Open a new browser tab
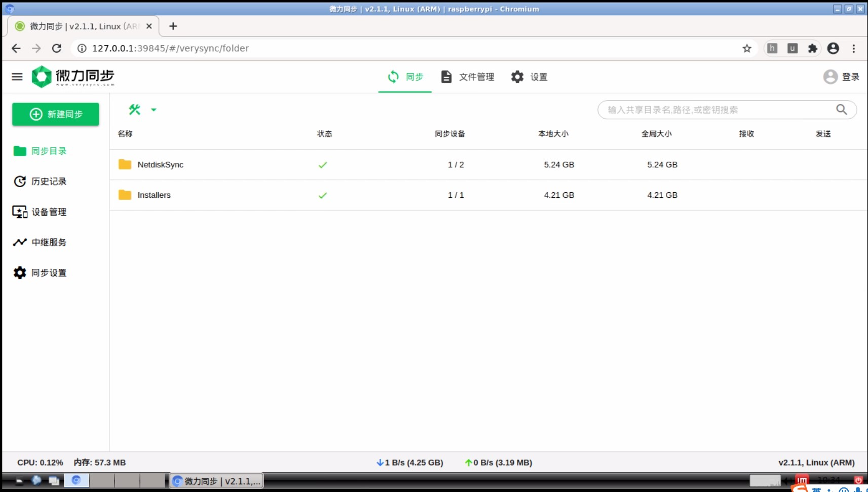 point(173,26)
